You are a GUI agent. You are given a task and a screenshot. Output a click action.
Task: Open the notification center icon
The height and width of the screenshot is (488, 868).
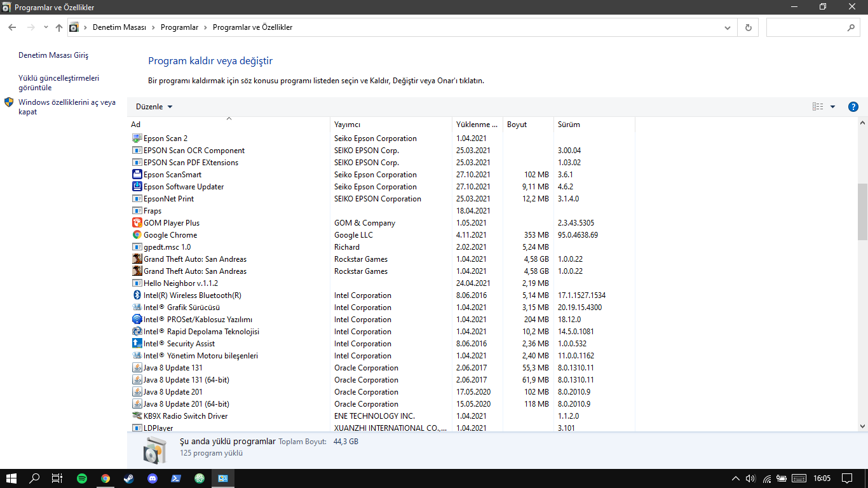(x=847, y=478)
